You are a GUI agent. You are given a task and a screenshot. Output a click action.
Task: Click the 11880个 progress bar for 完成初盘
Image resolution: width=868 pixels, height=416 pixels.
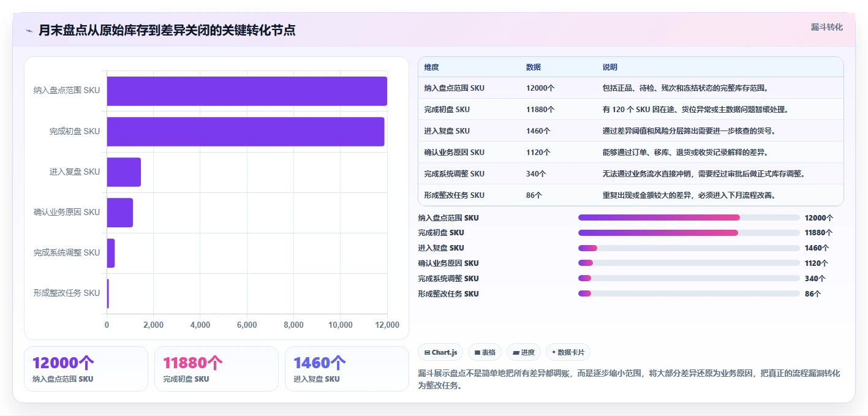pyautogui.click(x=689, y=233)
